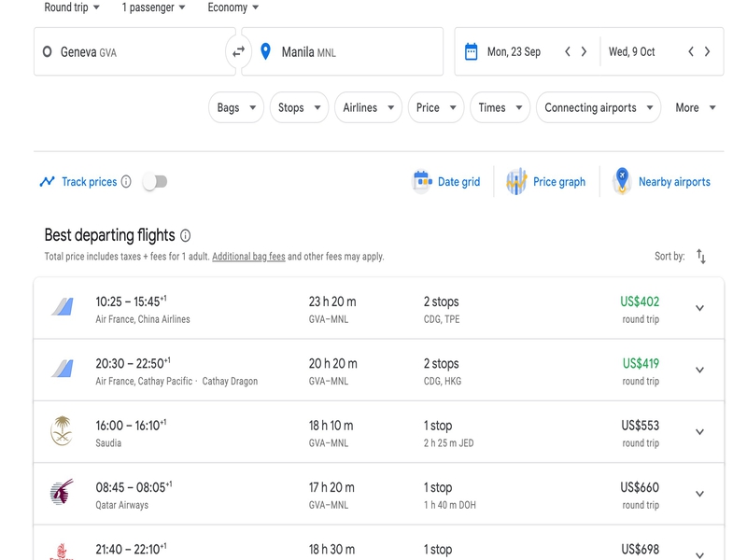This screenshot has height=560, width=747.
Task: Click the Nearby airports pin icon
Action: click(x=622, y=181)
